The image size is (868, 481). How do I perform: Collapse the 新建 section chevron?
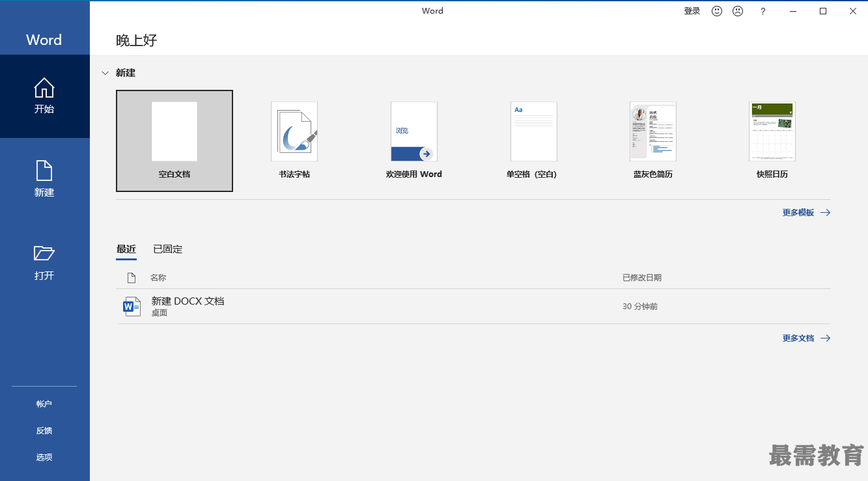105,73
